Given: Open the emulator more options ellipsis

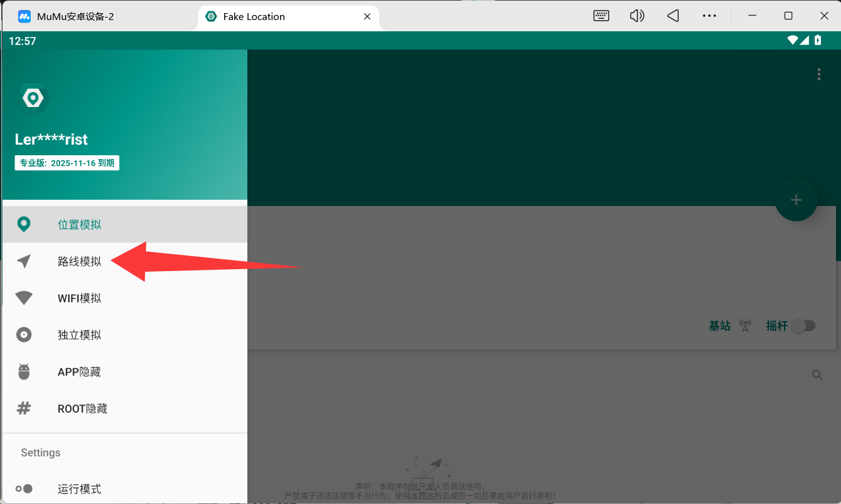Looking at the screenshot, I should pos(709,16).
